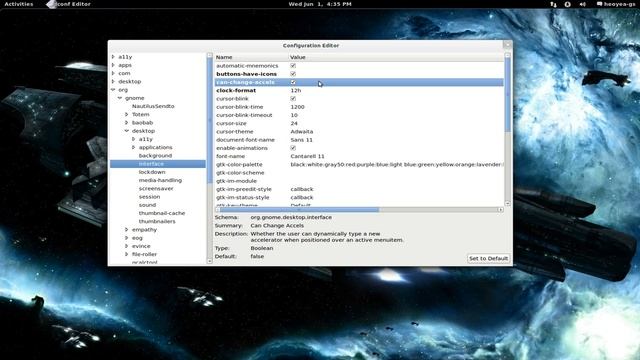
Task: Close the Configuration Editor window
Action: (x=507, y=45)
